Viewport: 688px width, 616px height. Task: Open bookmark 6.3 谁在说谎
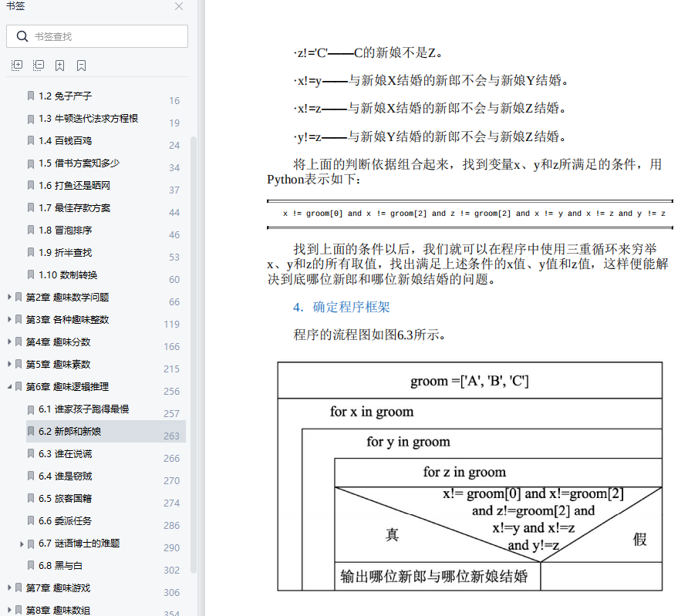(x=65, y=454)
